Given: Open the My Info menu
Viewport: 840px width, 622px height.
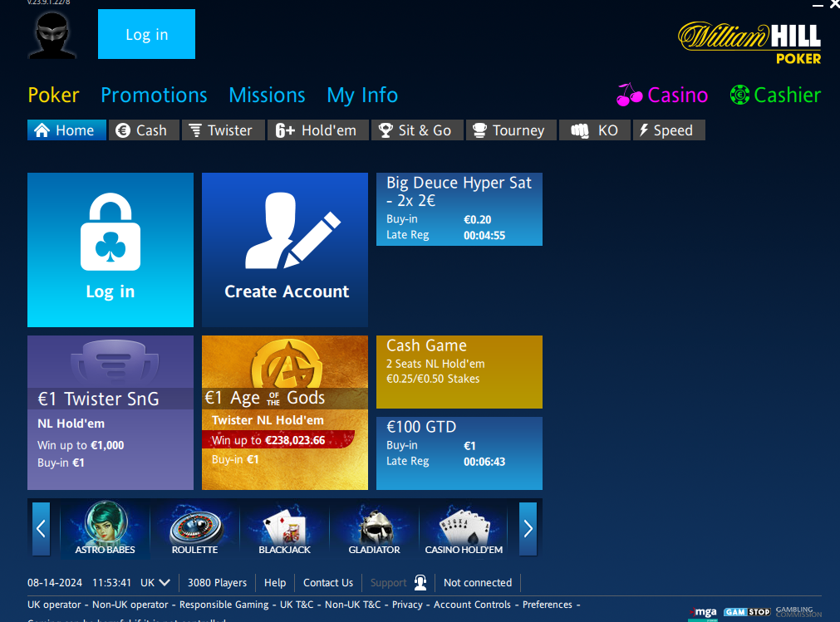Looking at the screenshot, I should (362, 96).
